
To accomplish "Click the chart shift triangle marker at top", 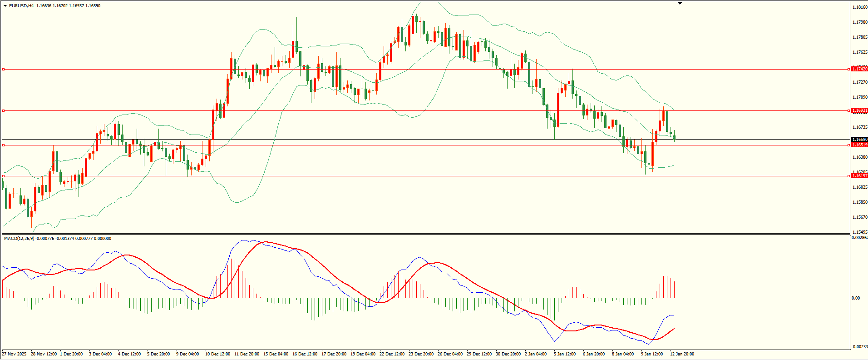I will (x=680, y=3).
